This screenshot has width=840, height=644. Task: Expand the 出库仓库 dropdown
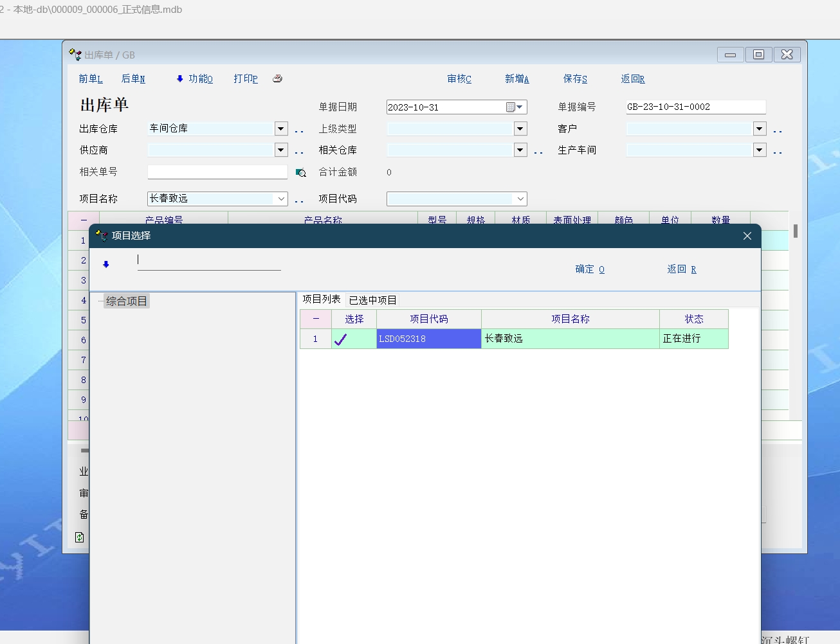281,129
